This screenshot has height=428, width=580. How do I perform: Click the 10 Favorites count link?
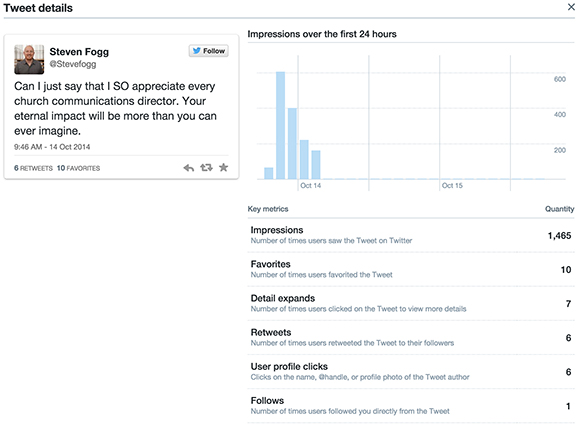(x=78, y=168)
